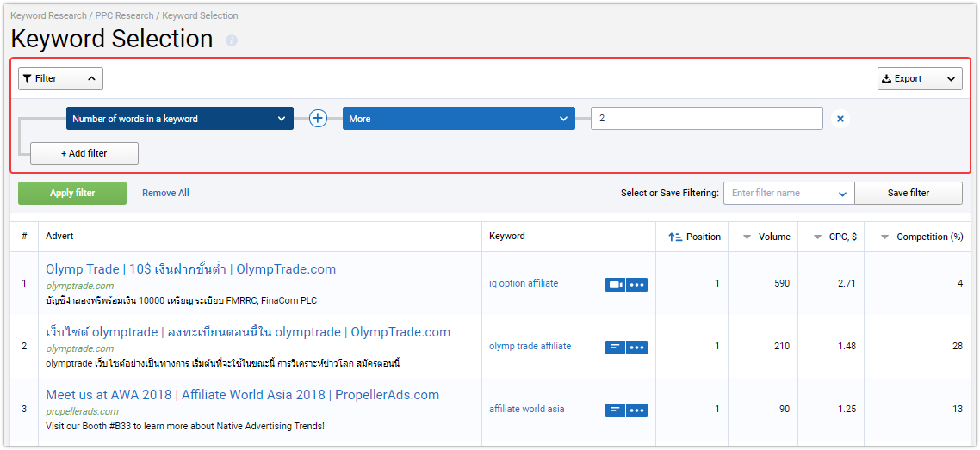Open the More condition dropdown

coord(459,119)
